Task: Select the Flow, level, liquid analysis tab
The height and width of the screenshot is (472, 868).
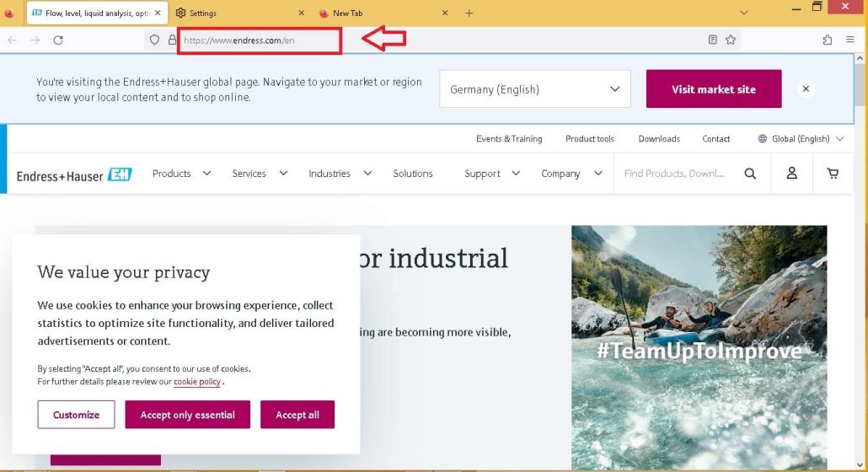Action: click(x=97, y=13)
